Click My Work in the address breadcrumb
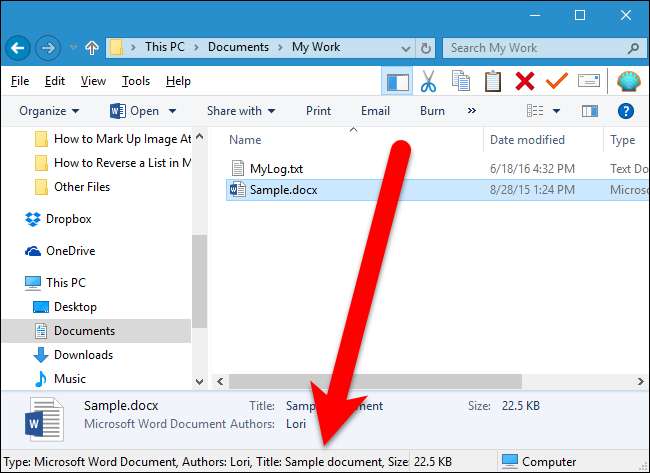The width and height of the screenshot is (650, 473). click(x=316, y=47)
